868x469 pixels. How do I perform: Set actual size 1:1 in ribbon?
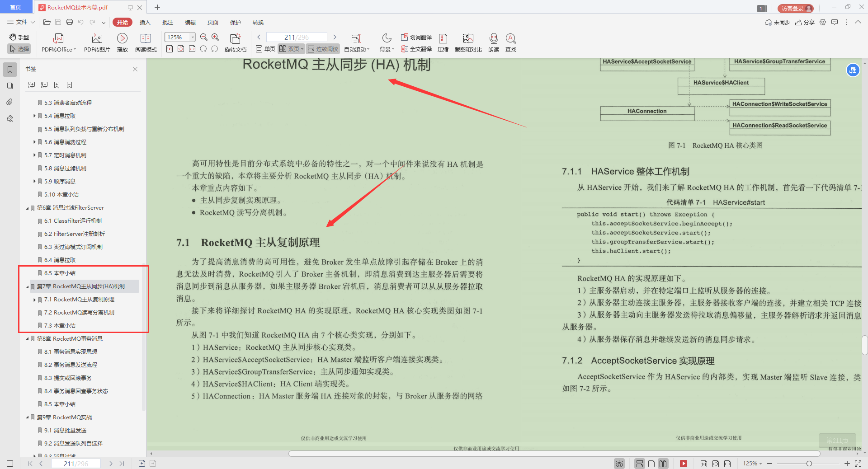click(170, 49)
